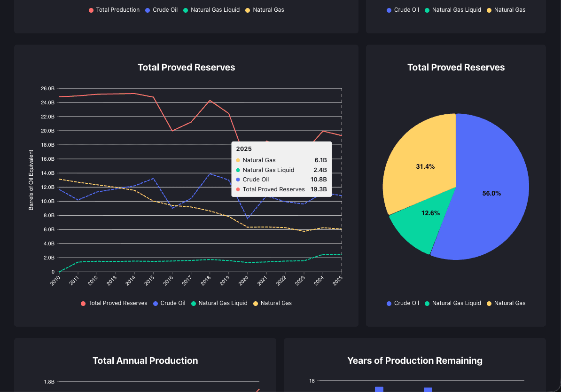
Task: Click the 2020 dip on blue Crude Oil line
Action: pyautogui.click(x=248, y=219)
